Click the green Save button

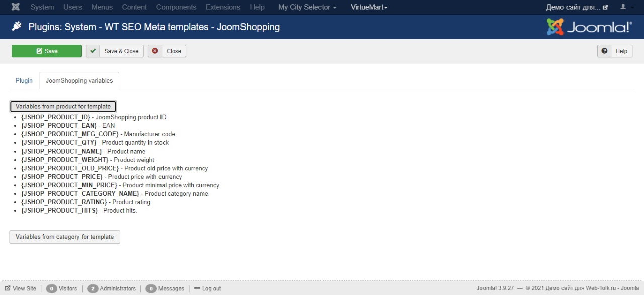coord(46,51)
